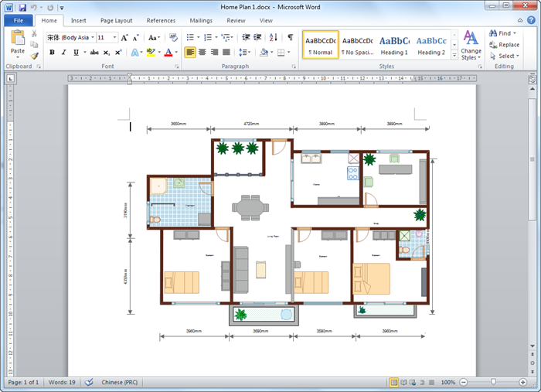Toggle show paragraph marks
Screen dimensions: 541x392
click(291, 37)
